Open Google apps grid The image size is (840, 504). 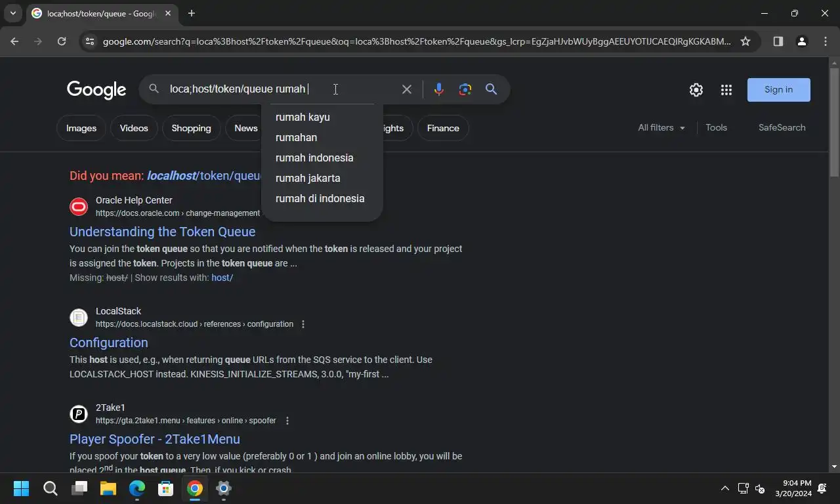[726, 90]
